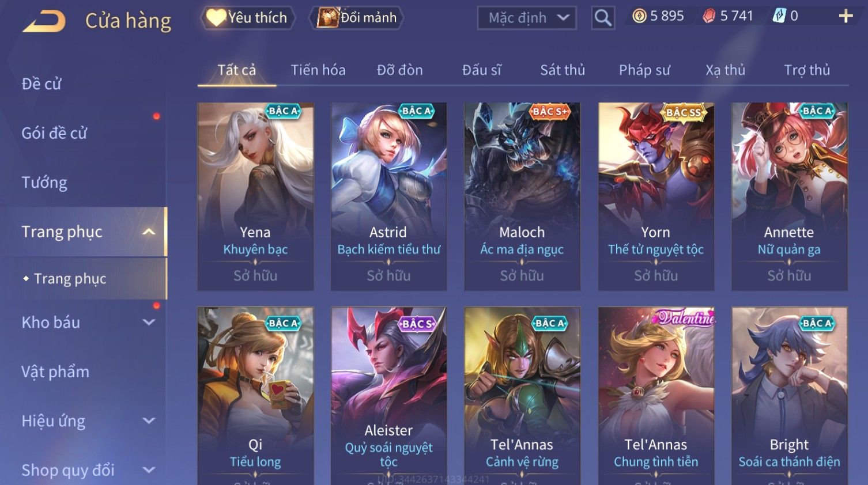Click the red ruby currency icon

click(709, 16)
